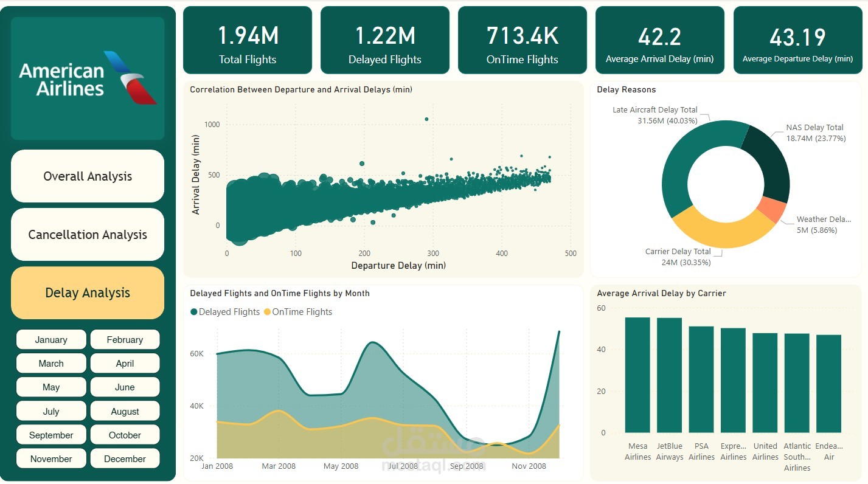
Task: Select the April month button
Action: point(125,364)
